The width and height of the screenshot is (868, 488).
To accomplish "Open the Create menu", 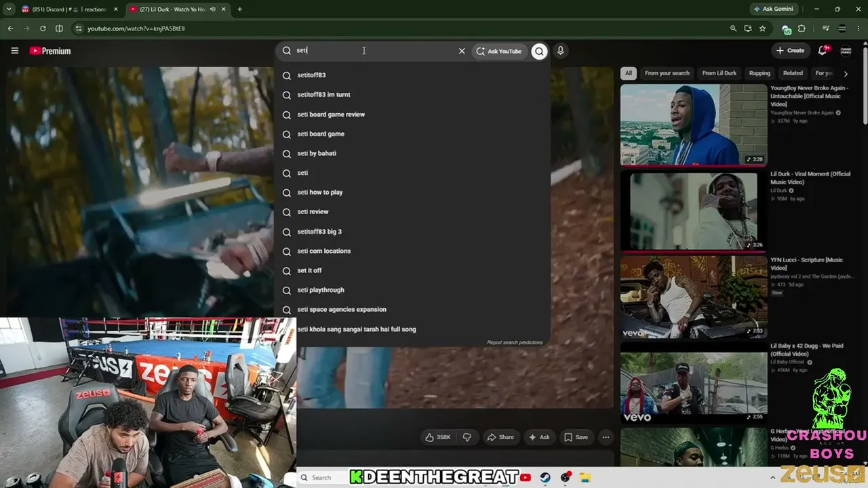I will [791, 51].
